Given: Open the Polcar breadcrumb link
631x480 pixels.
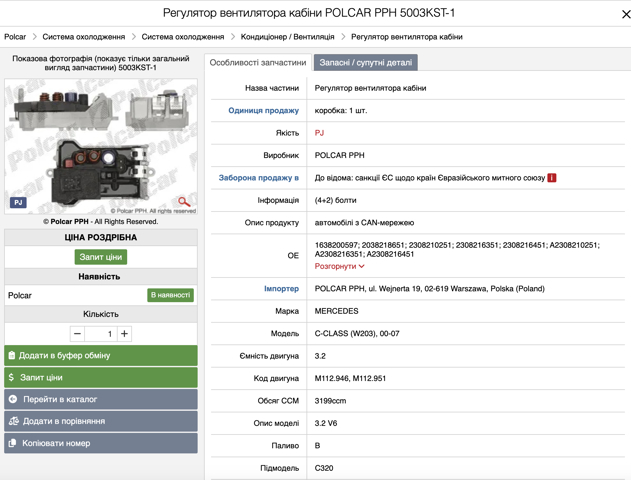Looking at the screenshot, I should coord(15,37).
